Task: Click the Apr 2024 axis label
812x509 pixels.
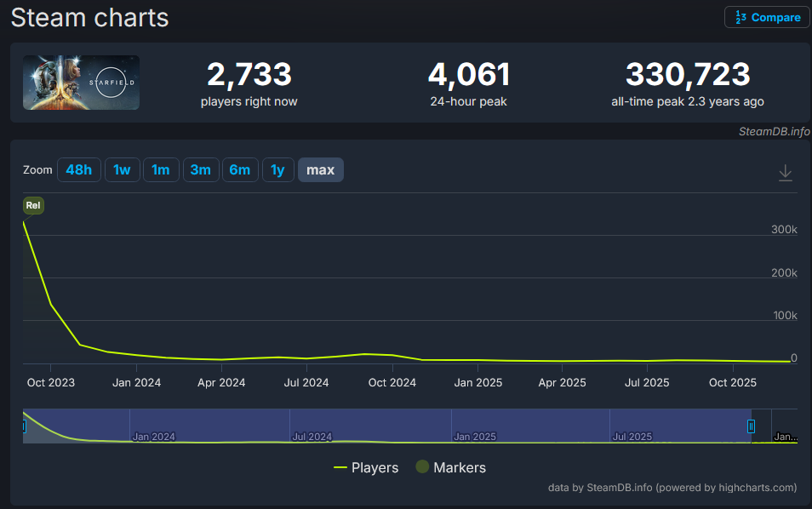Action: (221, 383)
